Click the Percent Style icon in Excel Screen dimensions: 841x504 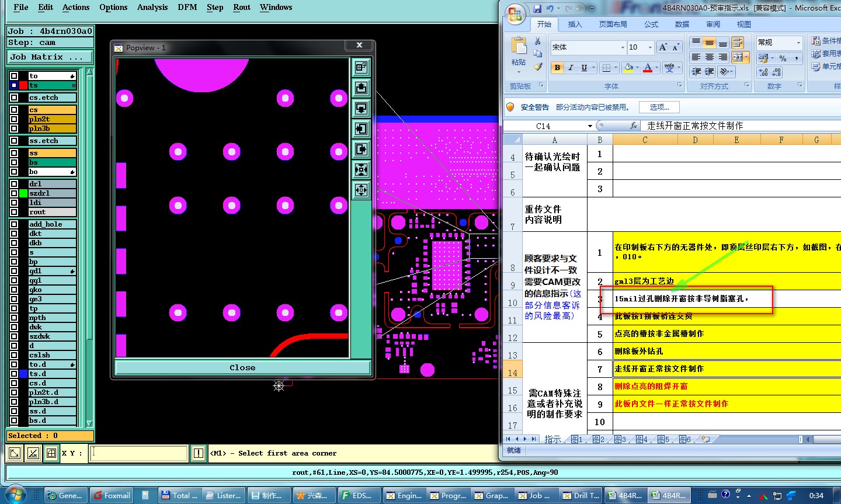click(783, 58)
